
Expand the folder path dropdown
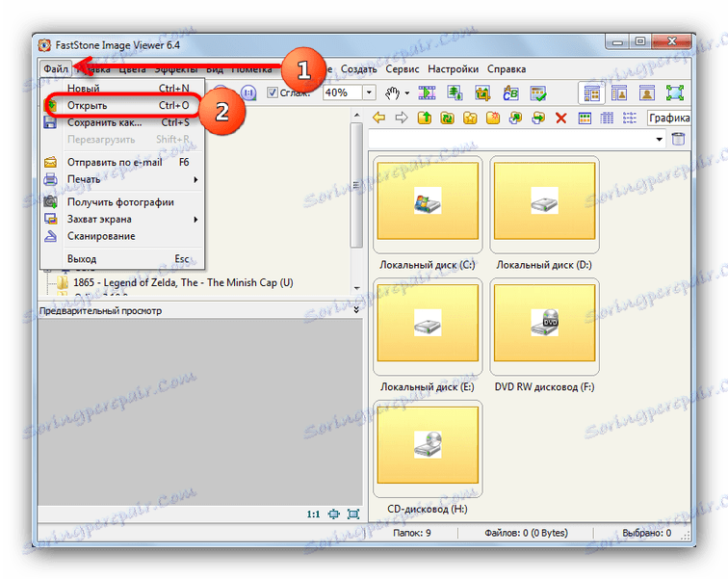click(x=660, y=139)
